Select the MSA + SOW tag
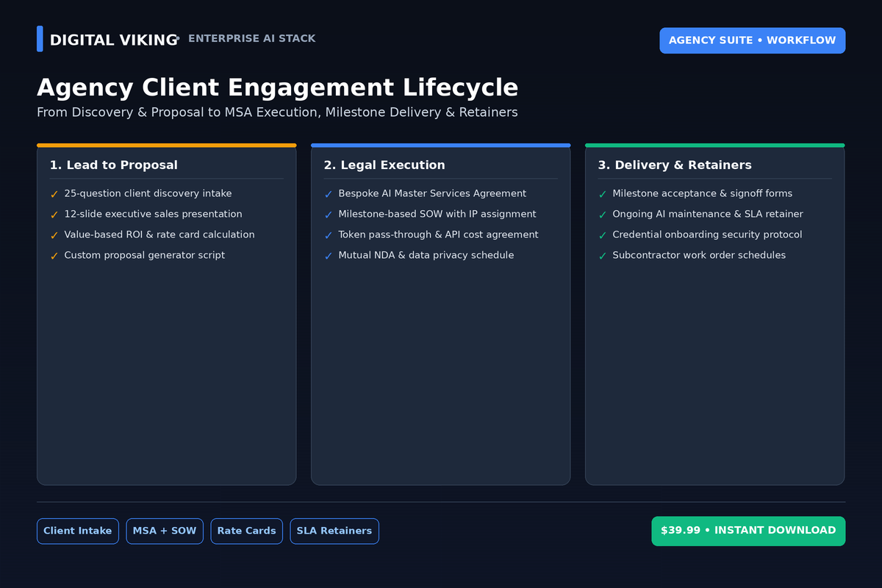 [165, 531]
